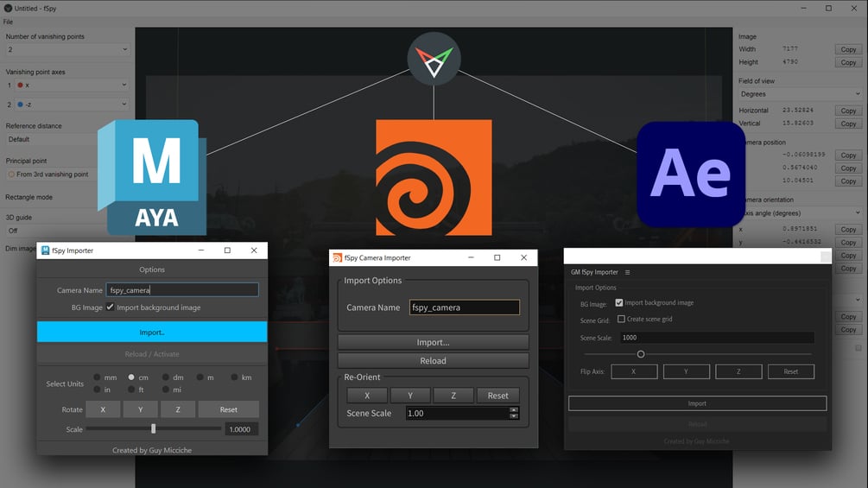Enable Create scene grid checkbox
The image size is (868, 488).
621,319
